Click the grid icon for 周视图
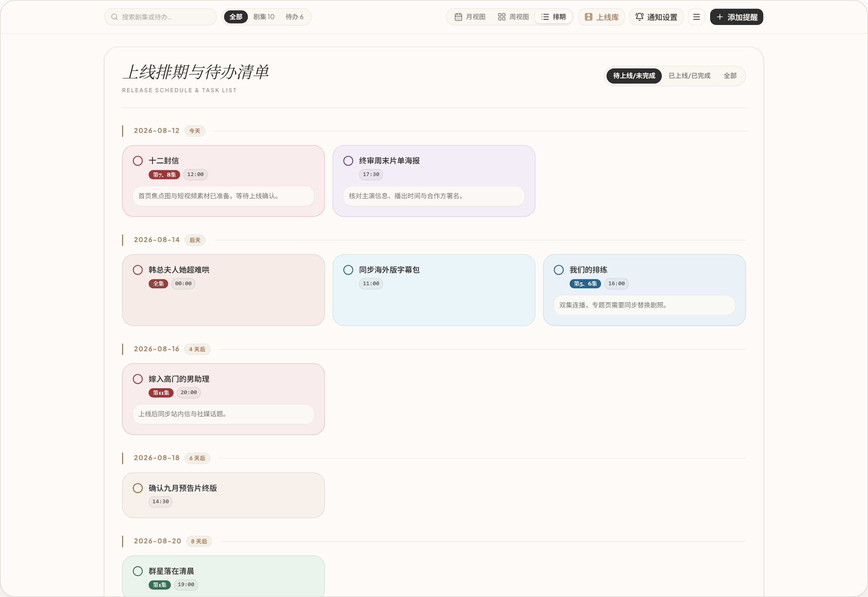This screenshot has width=868, height=597. 502,17
